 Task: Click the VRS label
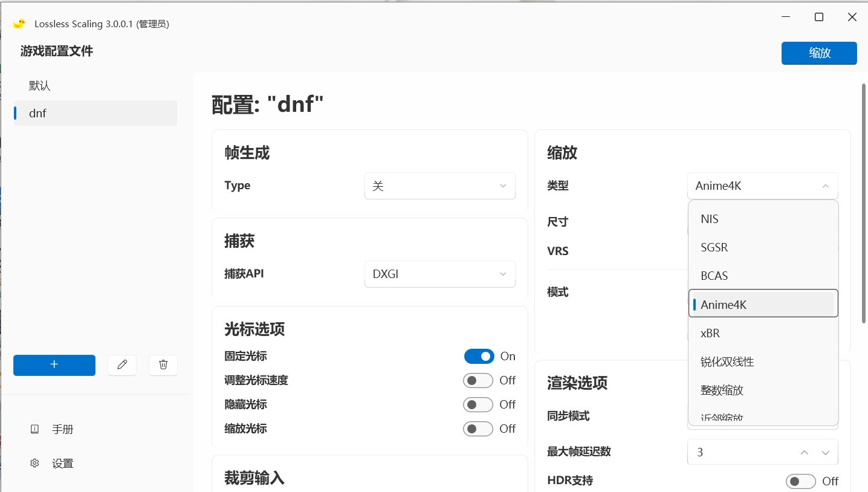coord(558,251)
